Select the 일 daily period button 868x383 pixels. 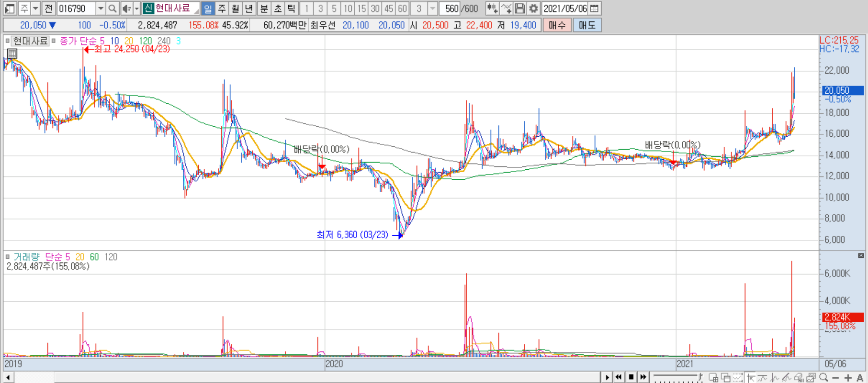208,9
